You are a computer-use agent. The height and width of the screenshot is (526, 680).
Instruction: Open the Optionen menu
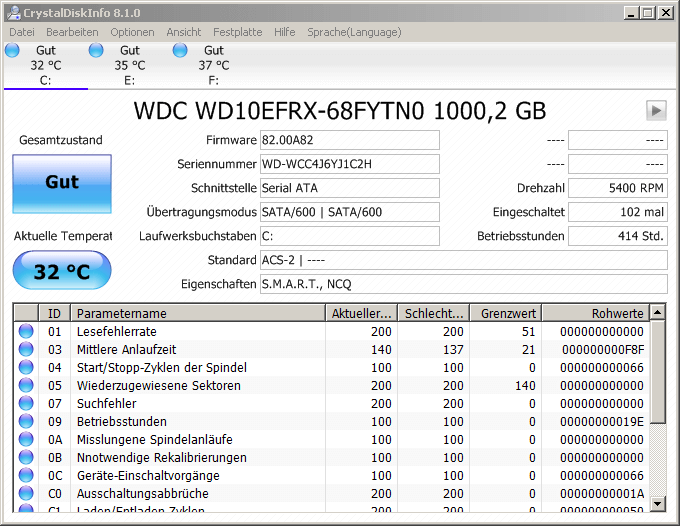pyautogui.click(x=132, y=32)
